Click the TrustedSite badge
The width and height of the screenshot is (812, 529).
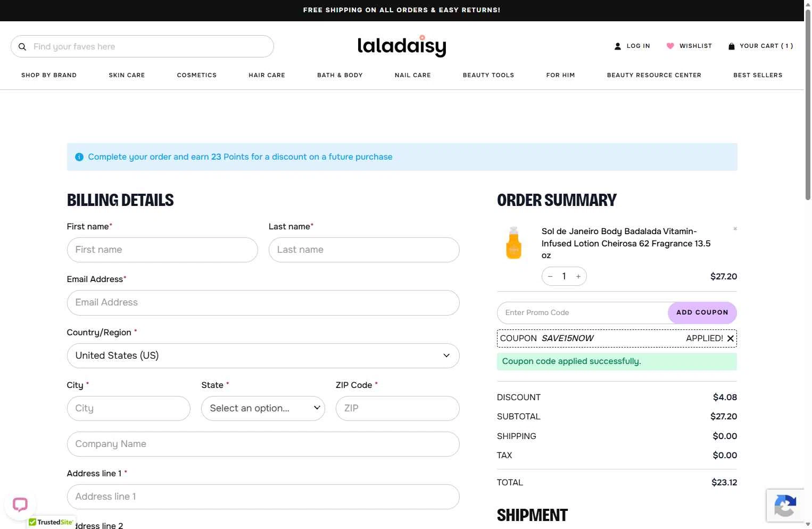(x=51, y=523)
